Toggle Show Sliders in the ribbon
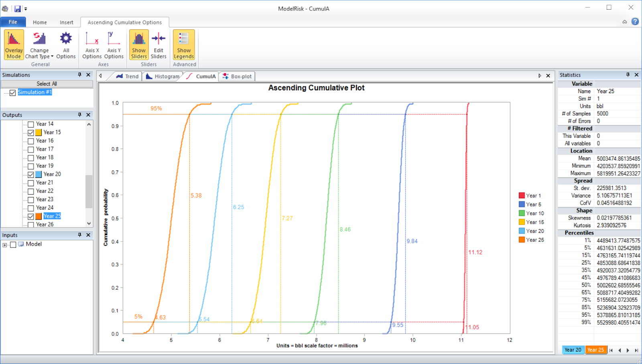The width and height of the screenshot is (642, 364). 138,44
